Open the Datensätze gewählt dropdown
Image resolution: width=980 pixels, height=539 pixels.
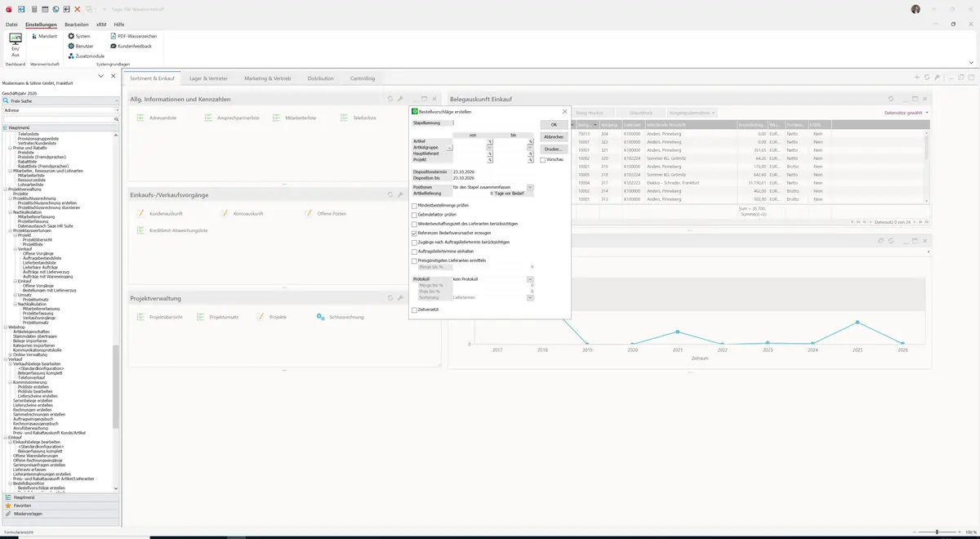click(906, 113)
